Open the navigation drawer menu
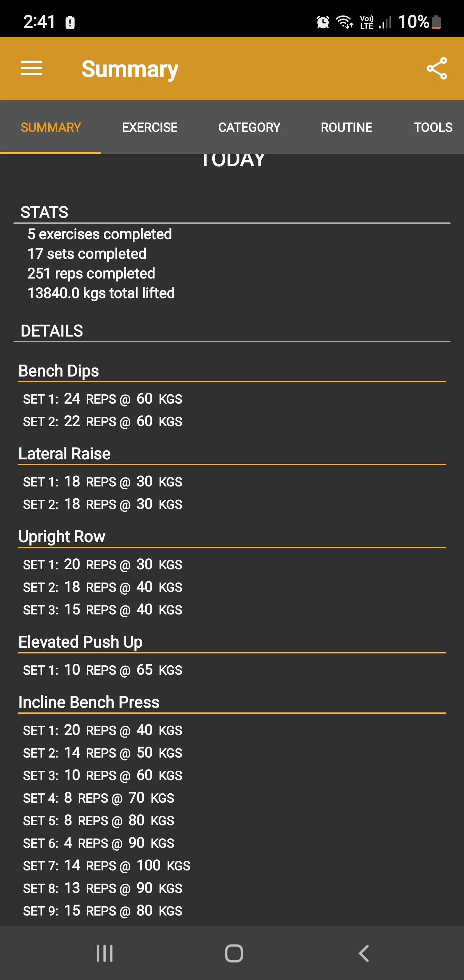The width and height of the screenshot is (464, 980). point(32,68)
